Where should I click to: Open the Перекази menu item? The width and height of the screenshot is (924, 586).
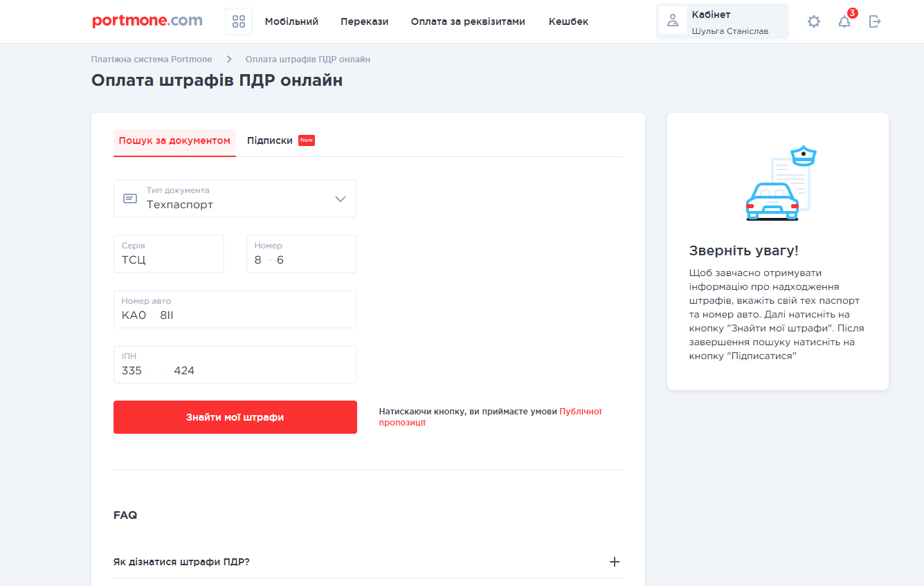(x=364, y=21)
